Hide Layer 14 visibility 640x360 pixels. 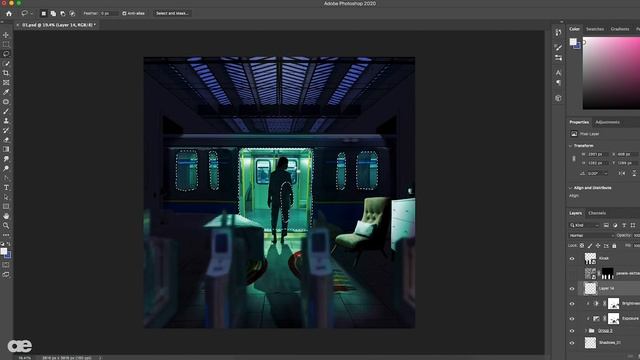tap(572, 289)
